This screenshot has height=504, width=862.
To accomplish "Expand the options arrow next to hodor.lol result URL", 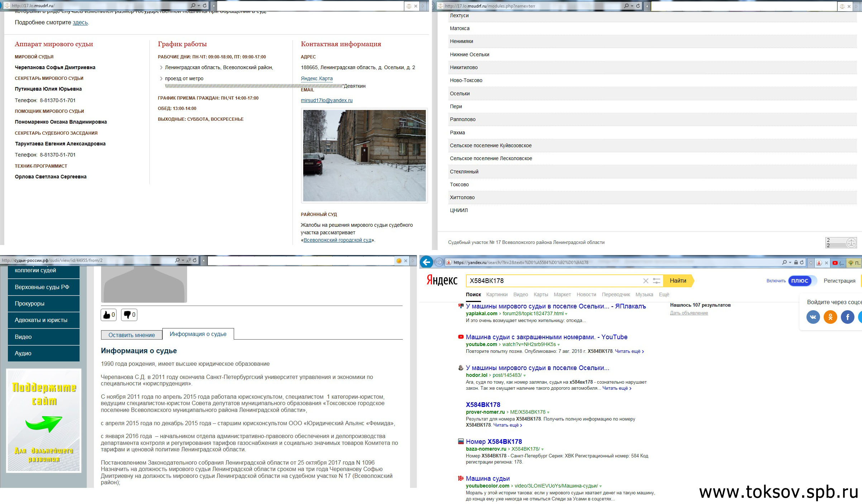I will 524,375.
